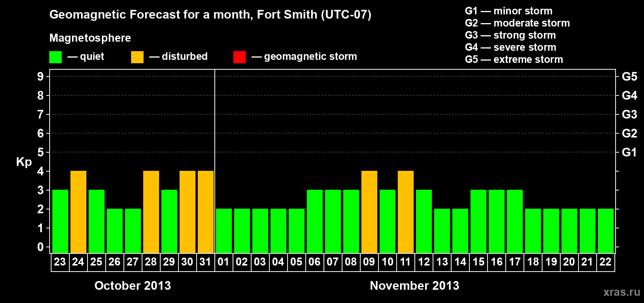This screenshot has height=303, width=644.
Task: Click the date label 30
Action: tap(187, 262)
